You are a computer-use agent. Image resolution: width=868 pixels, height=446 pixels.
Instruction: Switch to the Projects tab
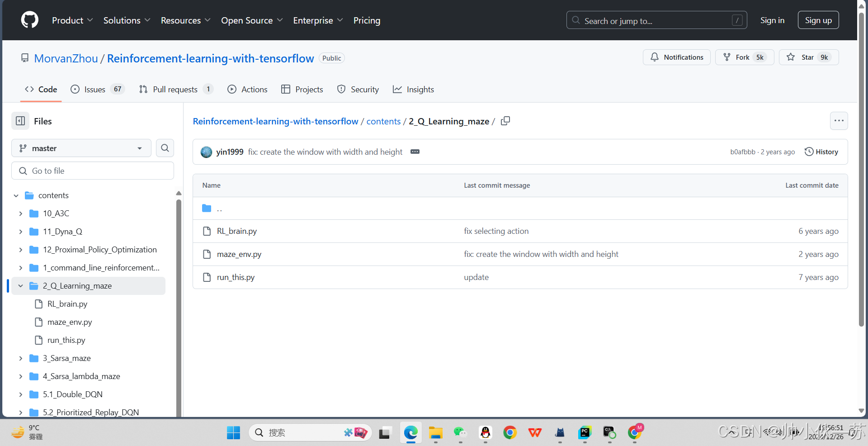[x=302, y=89]
